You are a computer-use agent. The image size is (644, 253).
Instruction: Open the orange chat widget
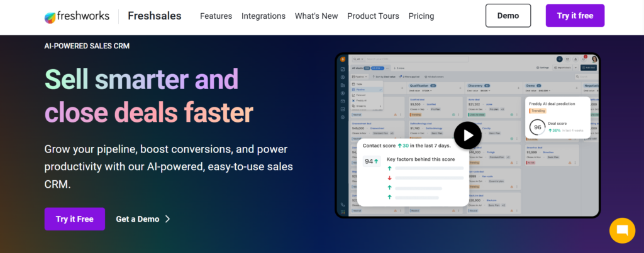tap(623, 230)
